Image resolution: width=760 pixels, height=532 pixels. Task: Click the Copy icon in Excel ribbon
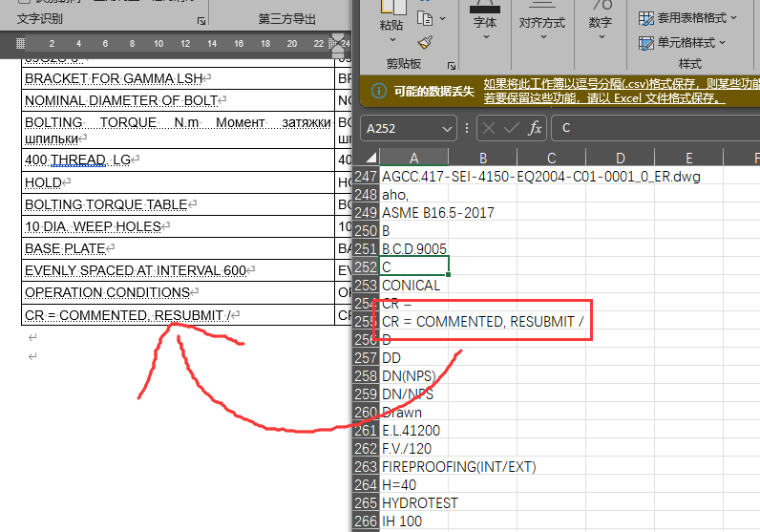(425, 18)
